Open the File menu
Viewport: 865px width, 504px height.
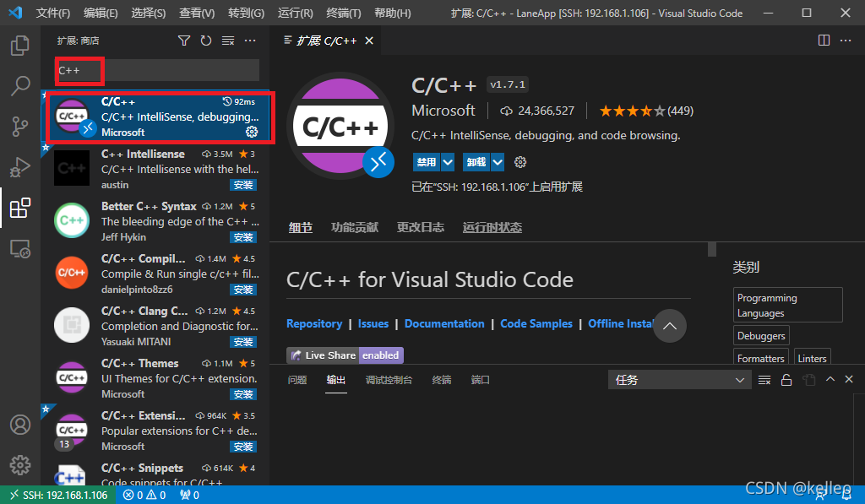point(53,14)
